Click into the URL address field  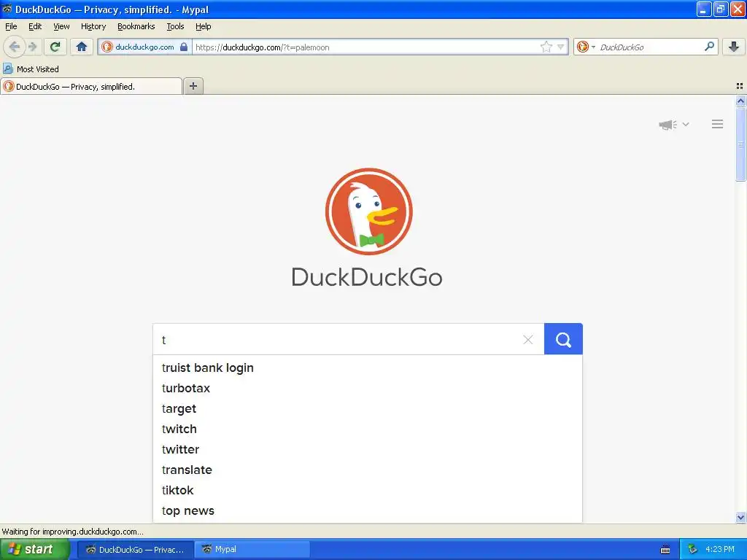(x=365, y=47)
